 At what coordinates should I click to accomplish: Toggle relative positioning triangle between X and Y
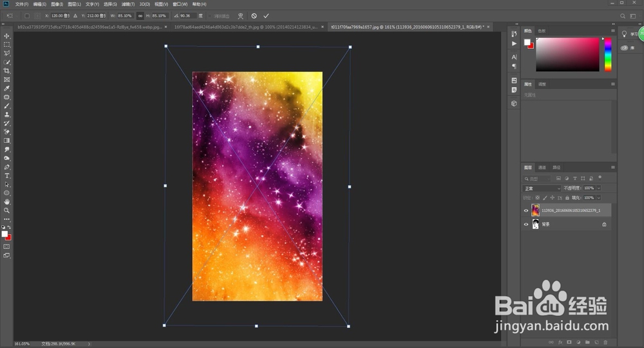[x=75, y=16]
